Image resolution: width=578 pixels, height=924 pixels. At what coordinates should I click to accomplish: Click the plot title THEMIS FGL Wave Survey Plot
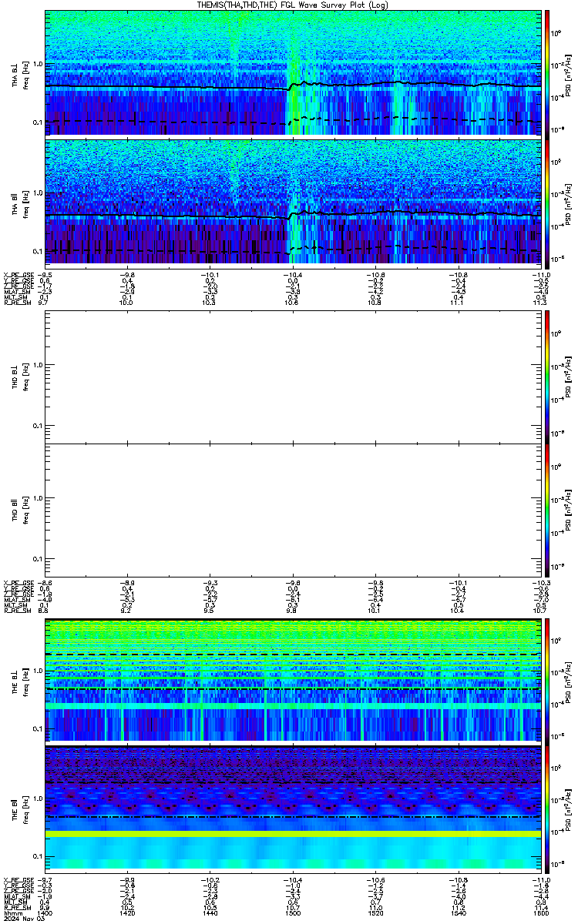pos(293,5)
